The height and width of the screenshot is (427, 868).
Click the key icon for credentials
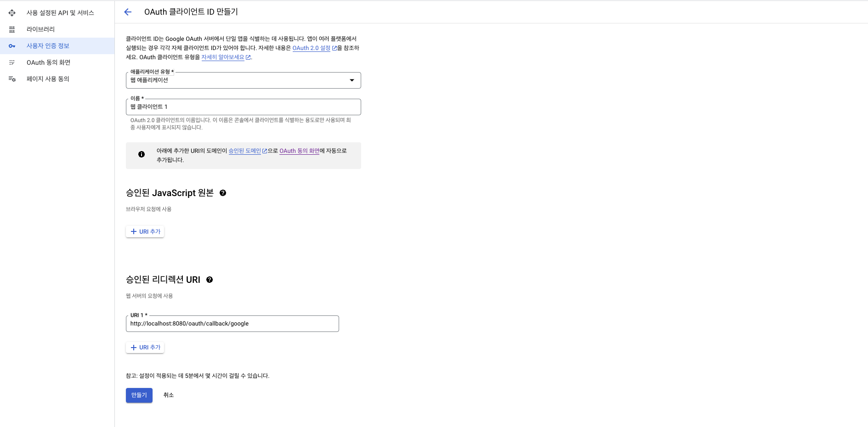[x=12, y=46]
